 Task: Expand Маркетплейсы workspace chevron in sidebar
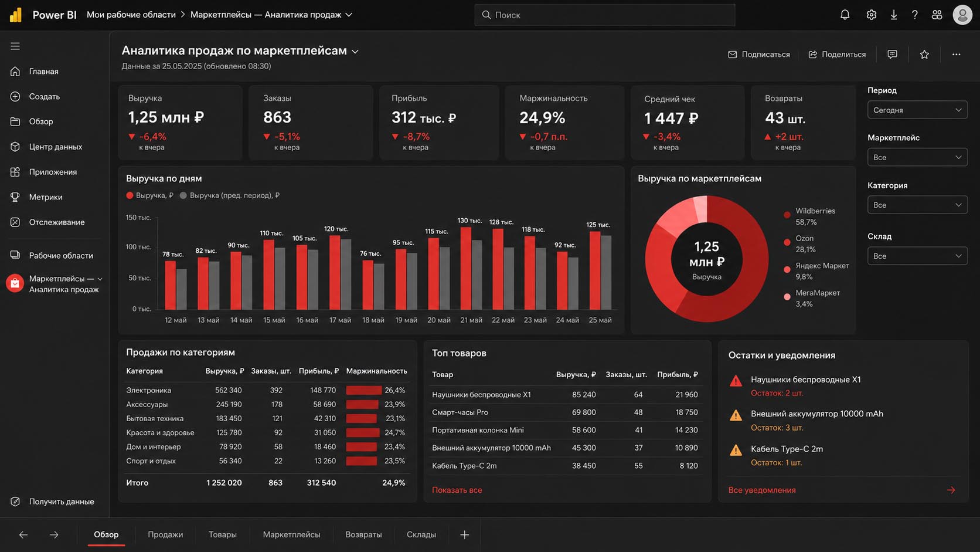click(100, 279)
